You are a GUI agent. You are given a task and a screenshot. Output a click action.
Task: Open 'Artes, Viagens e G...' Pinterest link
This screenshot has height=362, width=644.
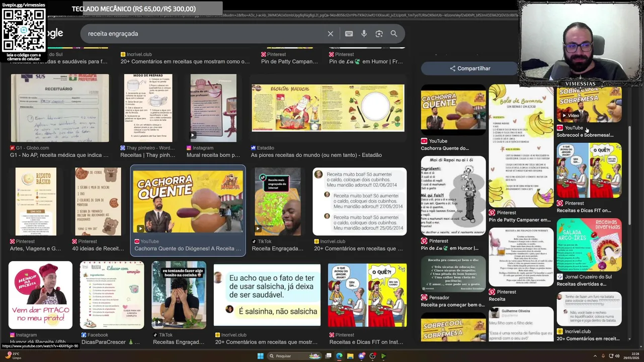click(x=35, y=248)
